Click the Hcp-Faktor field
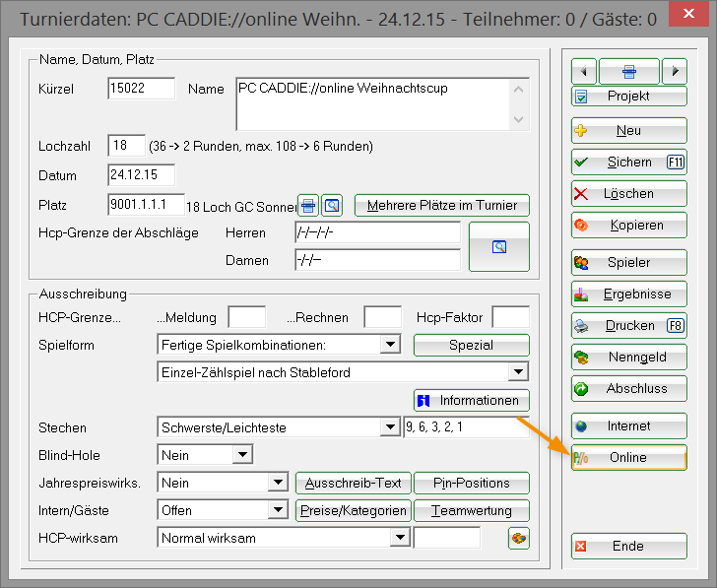 [511, 317]
